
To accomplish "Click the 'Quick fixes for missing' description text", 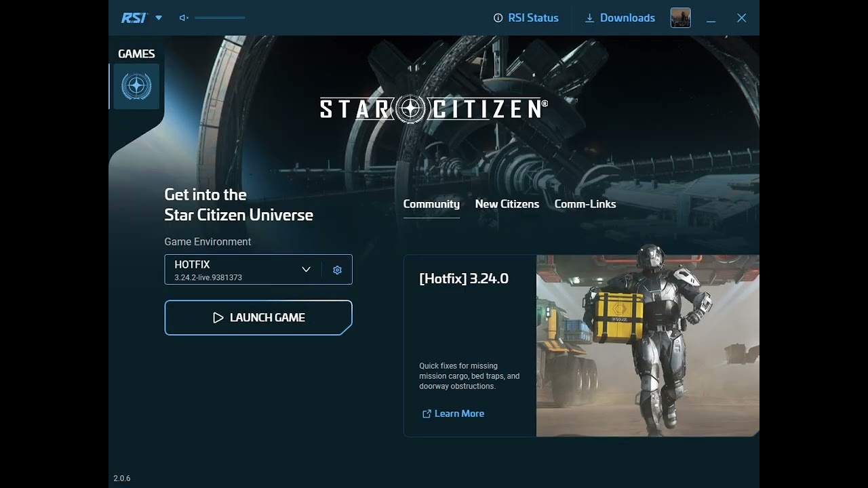I will pyautogui.click(x=469, y=376).
